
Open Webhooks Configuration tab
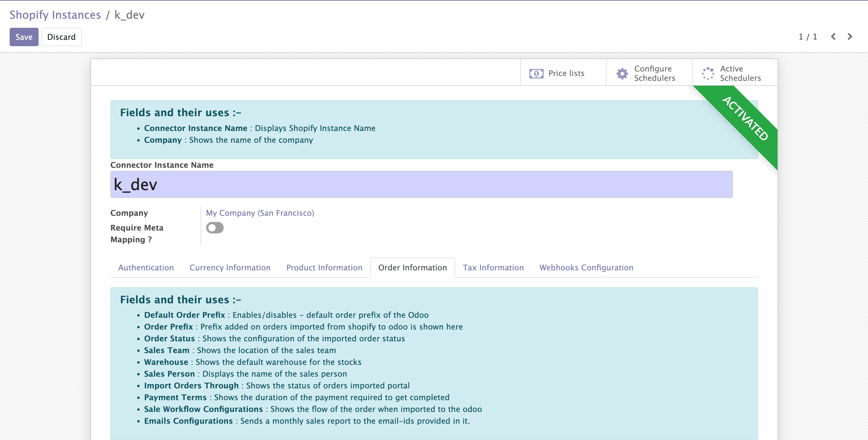point(586,268)
